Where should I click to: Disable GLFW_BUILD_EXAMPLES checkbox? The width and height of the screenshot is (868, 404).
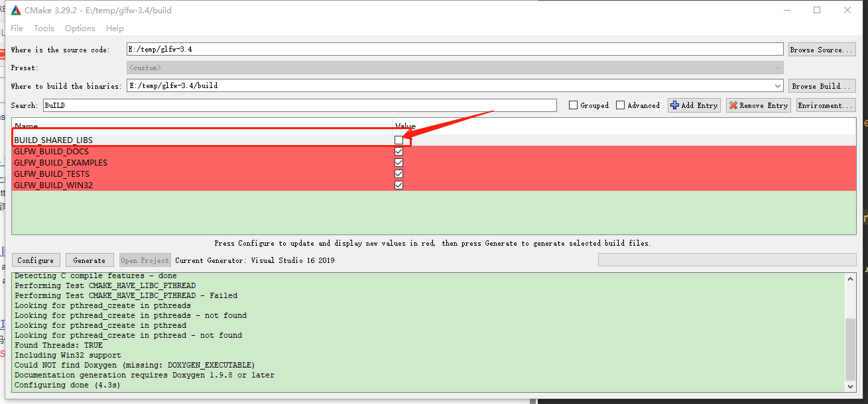399,163
